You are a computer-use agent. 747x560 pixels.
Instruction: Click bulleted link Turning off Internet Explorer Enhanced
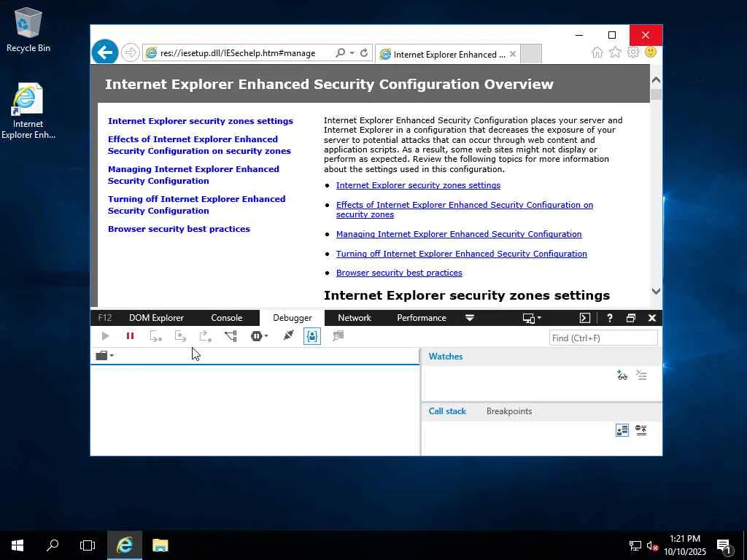(x=462, y=254)
